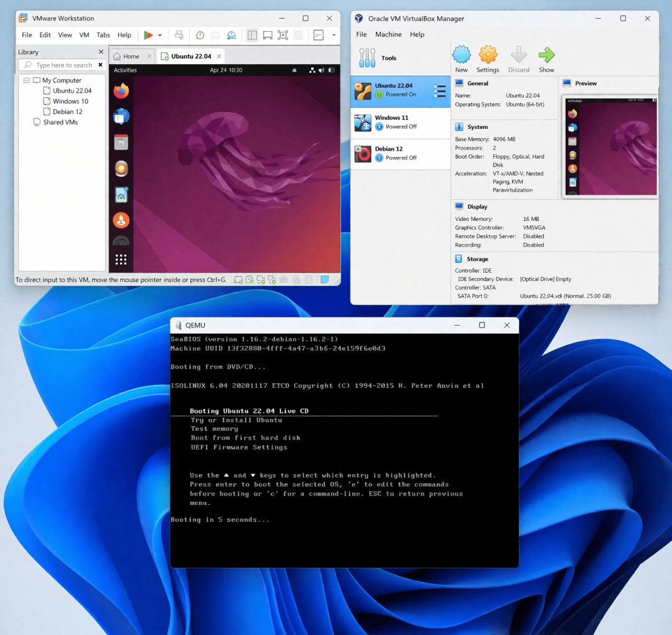
Task: Click the Discard button in VirtualBox
Action: click(x=518, y=60)
